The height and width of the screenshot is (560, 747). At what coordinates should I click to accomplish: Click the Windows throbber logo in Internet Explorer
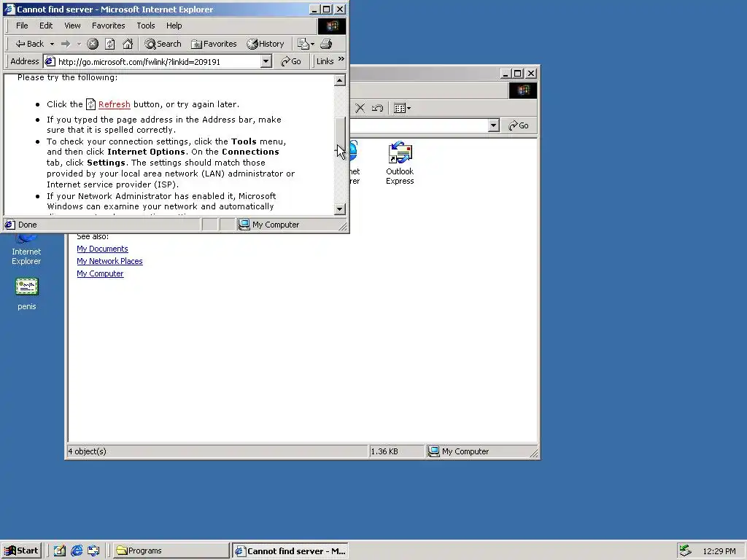332,26
